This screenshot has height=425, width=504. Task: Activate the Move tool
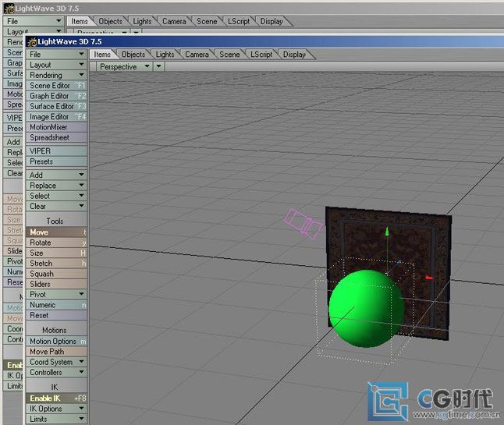(x=56, y=232)
